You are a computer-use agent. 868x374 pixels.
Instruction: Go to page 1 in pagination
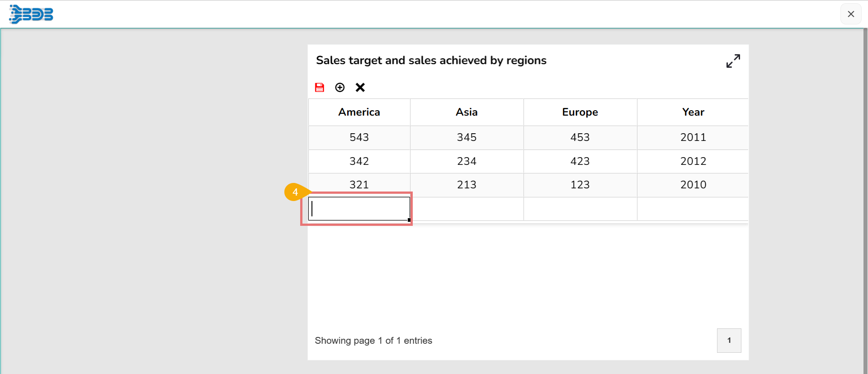[x=729, y=341]
